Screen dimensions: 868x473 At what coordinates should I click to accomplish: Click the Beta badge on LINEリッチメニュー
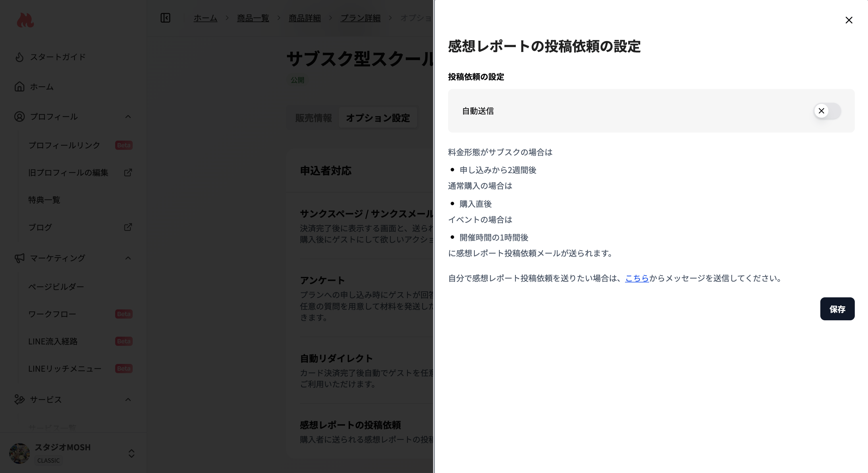[124, 368]
